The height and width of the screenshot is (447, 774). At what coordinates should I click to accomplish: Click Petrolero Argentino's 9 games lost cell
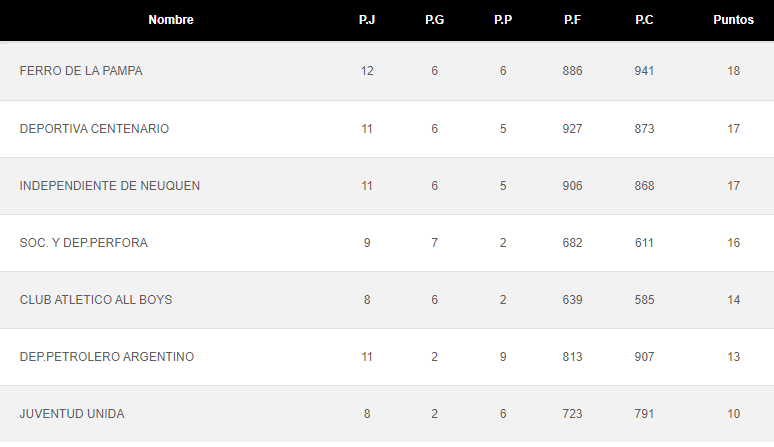[503, 357]
